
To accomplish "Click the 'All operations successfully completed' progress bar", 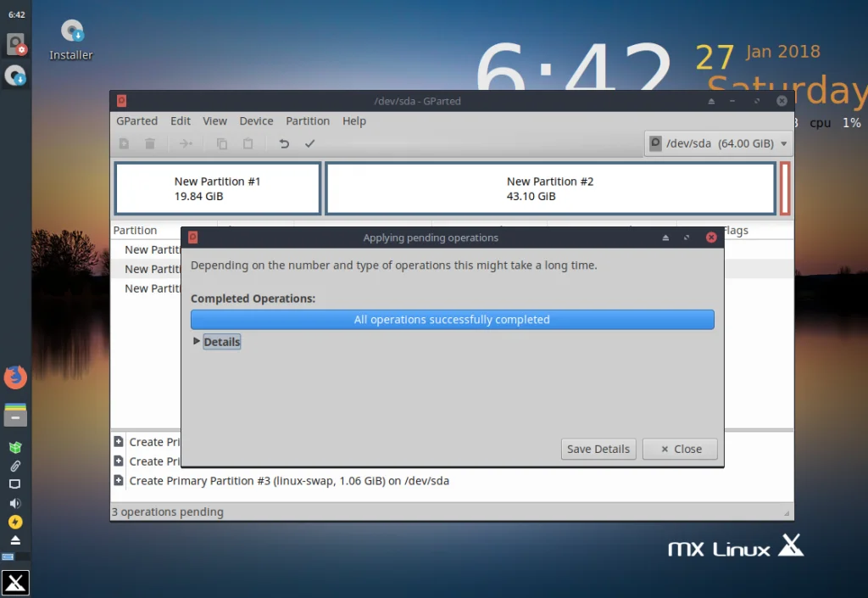I will (x=453, y=320).
